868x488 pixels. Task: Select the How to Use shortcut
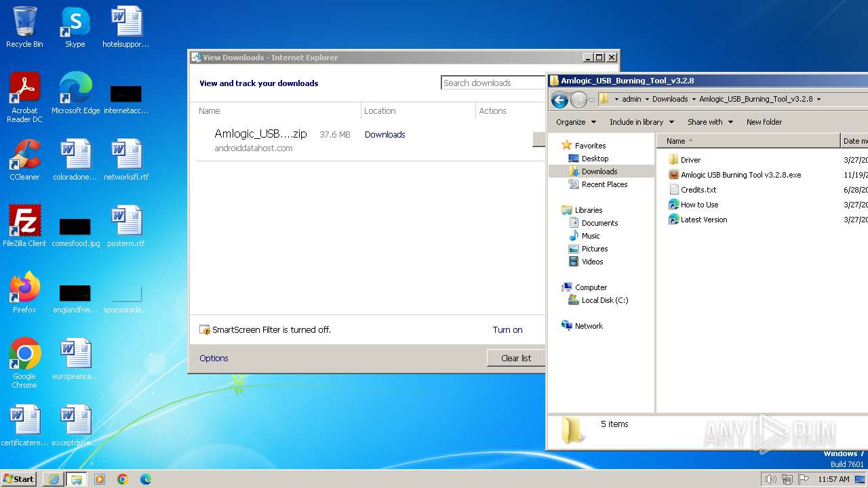click(x=693, y=205)
